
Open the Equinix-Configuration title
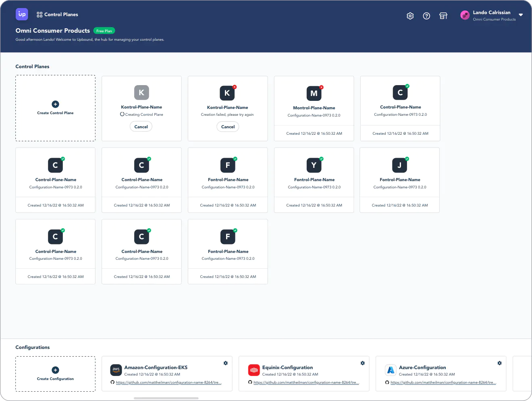(287, 368)
